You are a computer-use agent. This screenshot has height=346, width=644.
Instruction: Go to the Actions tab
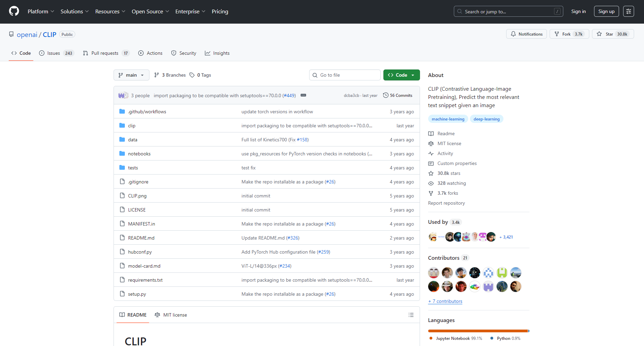point(150,53)
